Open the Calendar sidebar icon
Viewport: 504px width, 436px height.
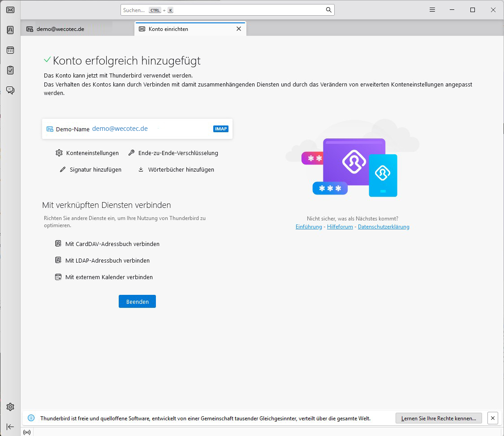[x=10, y=50]
